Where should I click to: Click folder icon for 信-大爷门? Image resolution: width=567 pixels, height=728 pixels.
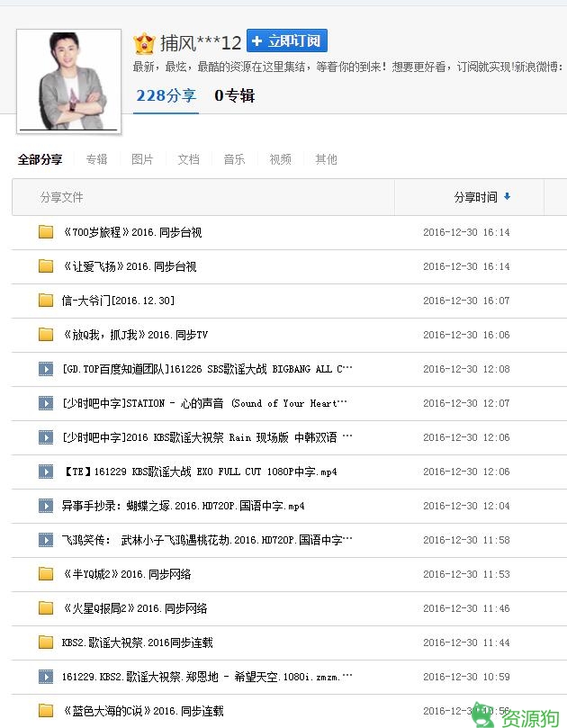[46, 301]
